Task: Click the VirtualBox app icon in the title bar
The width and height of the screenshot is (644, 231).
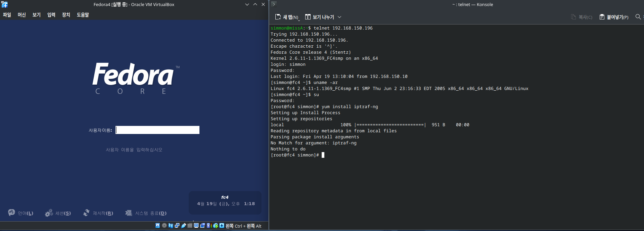Action: tap(4, 4)
